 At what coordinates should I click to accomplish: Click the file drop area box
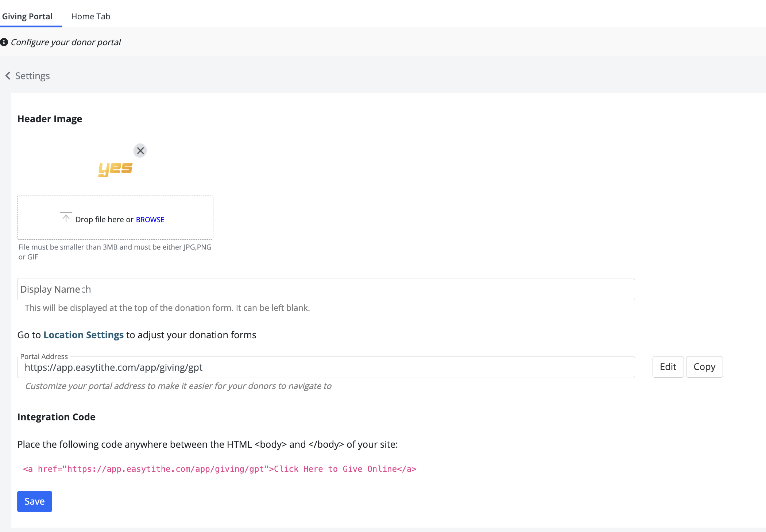tap(115, 204)
